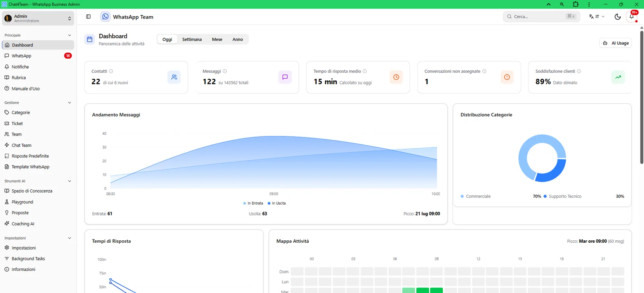Viewport: 644px width, 293px height.
Task: Open the notifications bell icon
Action: 632,16
